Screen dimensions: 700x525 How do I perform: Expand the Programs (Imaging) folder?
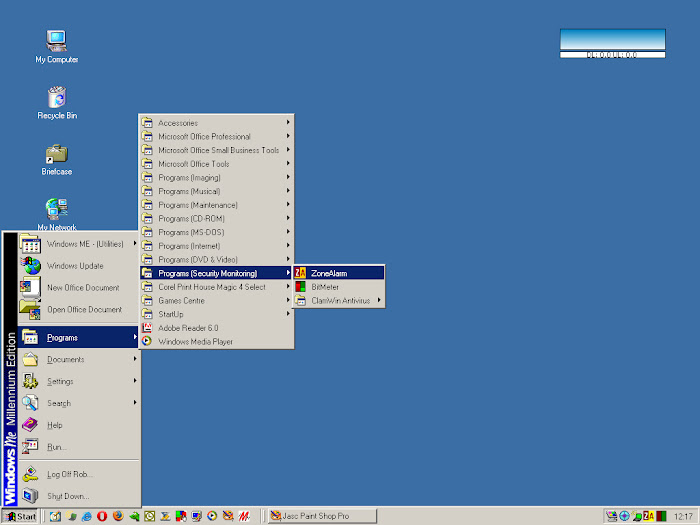pos(217,177)
